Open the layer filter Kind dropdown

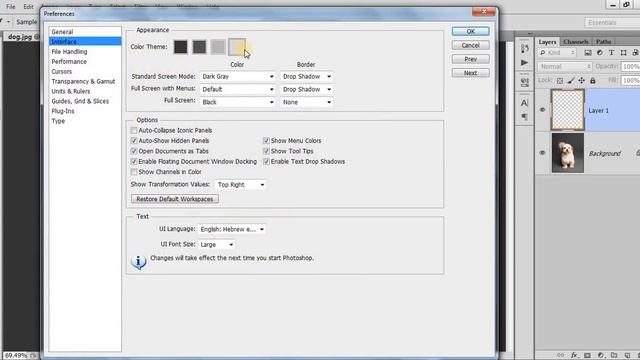pos(558,53)
